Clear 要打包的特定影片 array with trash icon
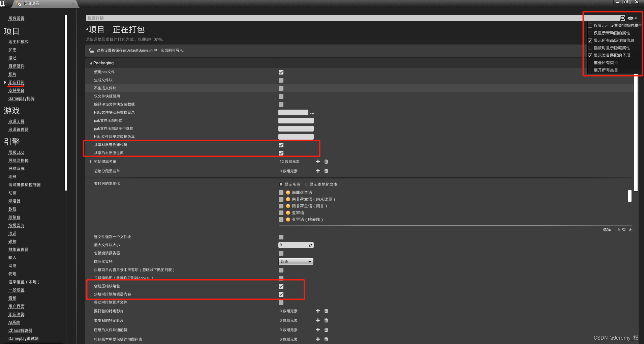This screenshot has height=344, width=644. coord(326,311)
